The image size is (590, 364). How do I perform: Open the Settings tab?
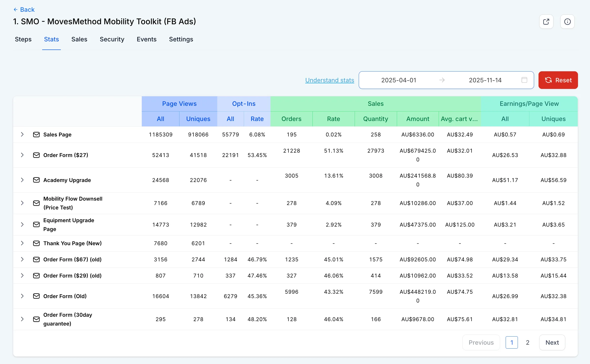tap(181, 39)
